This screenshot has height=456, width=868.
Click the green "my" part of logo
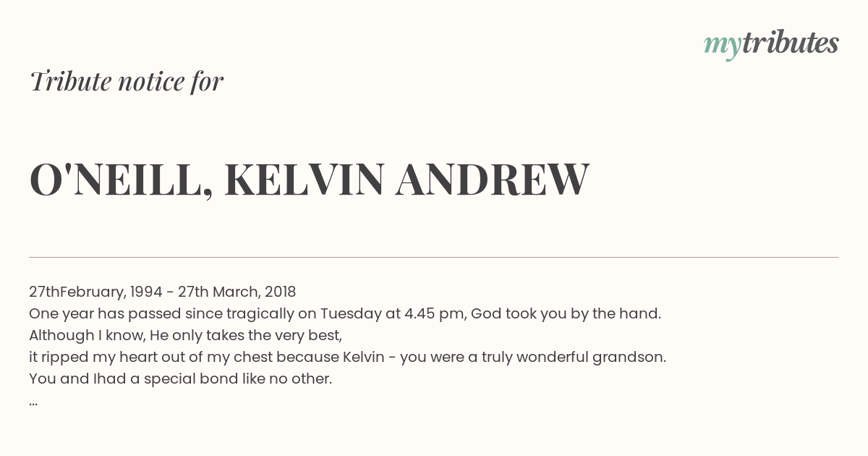pyautogui.click(x=723, y=47)
